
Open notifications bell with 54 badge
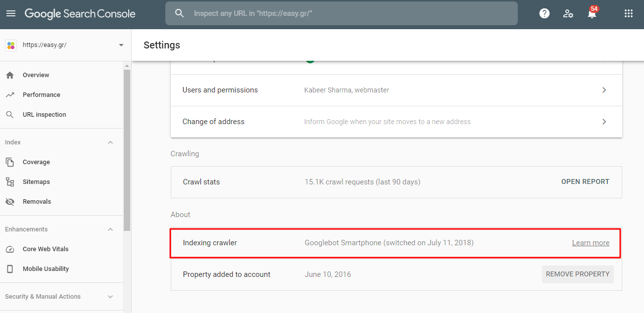click(x=592, y=13)
